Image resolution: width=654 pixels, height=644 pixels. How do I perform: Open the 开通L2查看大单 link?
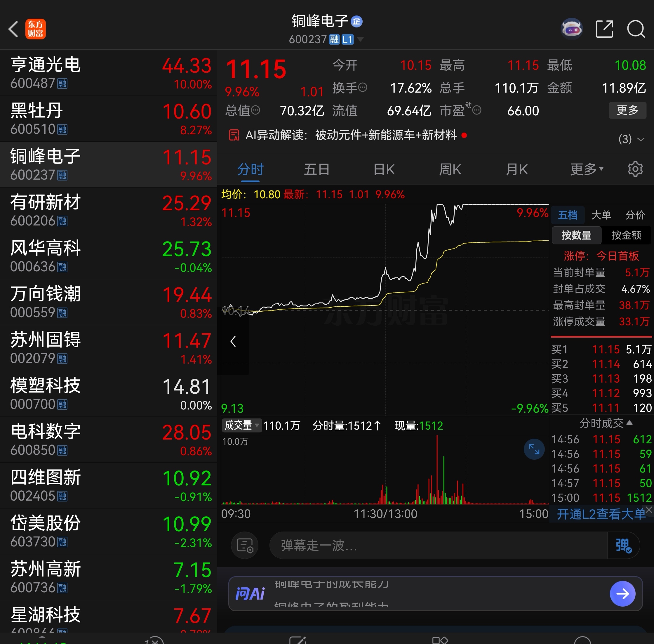pos(600,514)
